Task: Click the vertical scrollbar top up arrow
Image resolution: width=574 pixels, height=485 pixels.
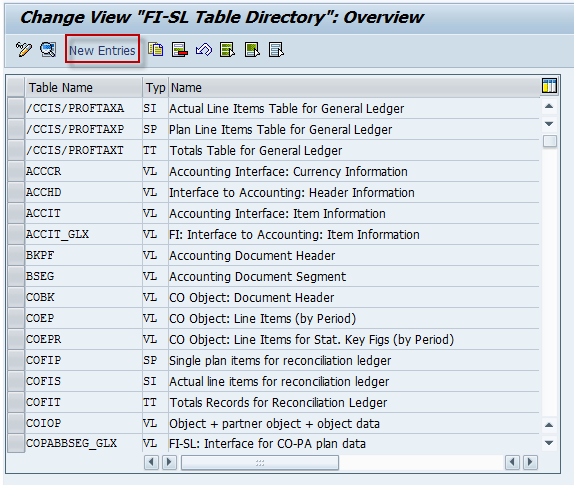Action: coord(549,107)
